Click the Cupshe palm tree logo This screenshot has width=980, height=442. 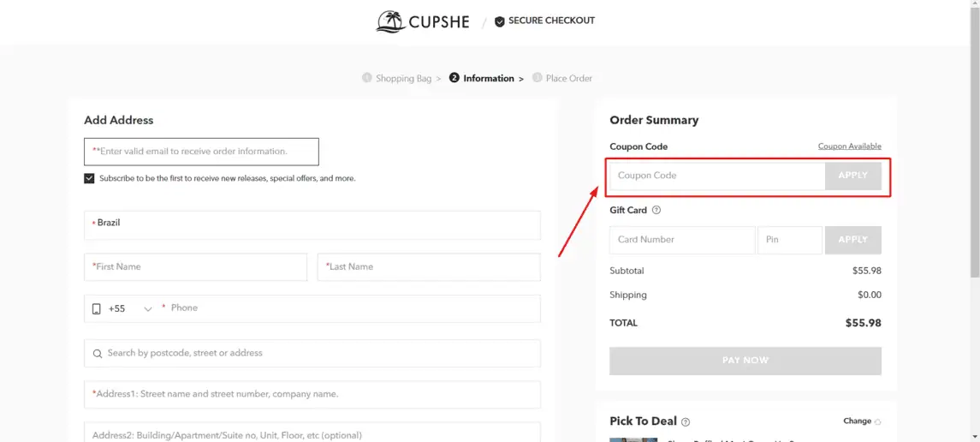[390, 22]
